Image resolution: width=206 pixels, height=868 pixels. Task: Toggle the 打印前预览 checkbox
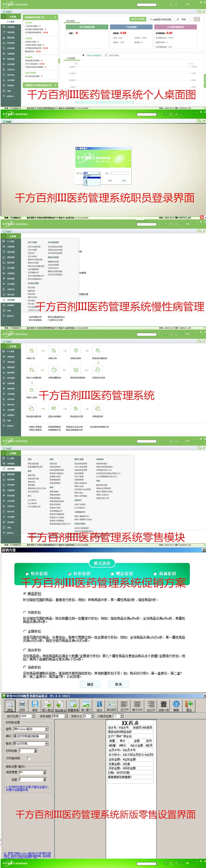[29, 758]
